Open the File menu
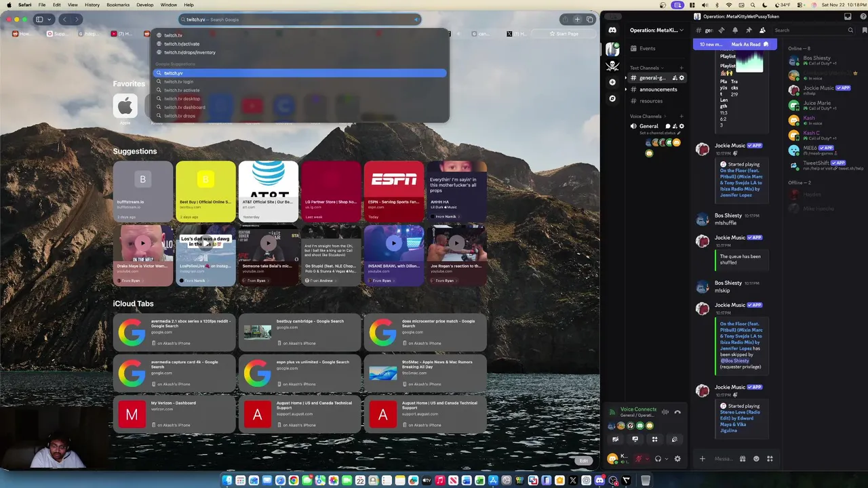The height and width of the screenshot is (488, 868). [42, 5]
